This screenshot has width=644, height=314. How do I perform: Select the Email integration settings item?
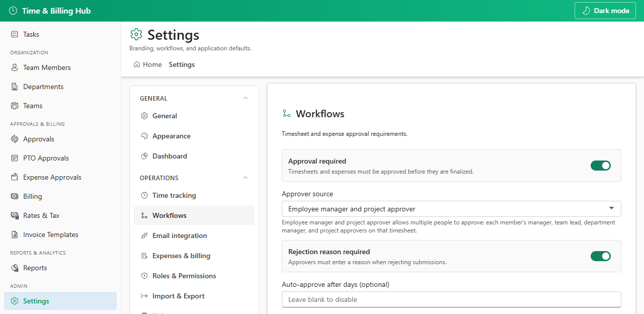coord(194,235)
